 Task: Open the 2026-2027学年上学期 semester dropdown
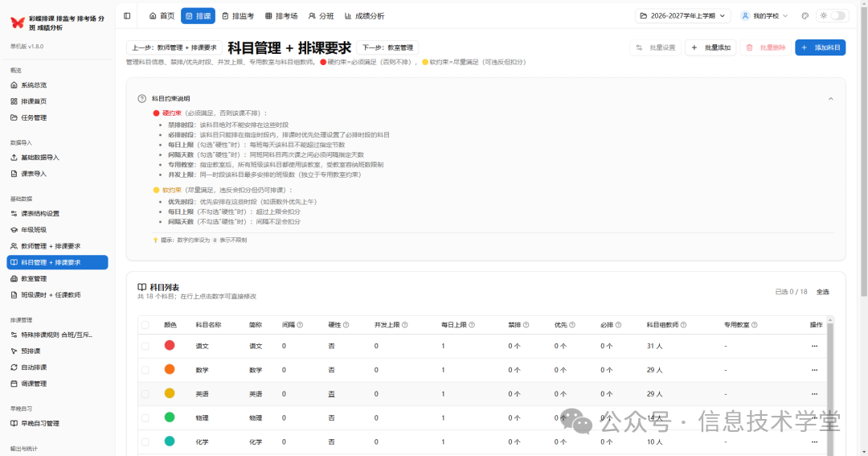682,16
